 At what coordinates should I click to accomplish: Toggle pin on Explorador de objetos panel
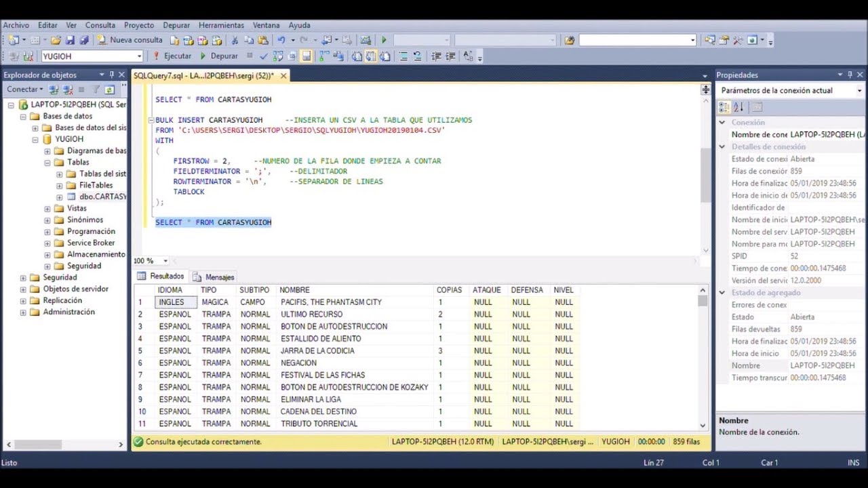click(112, 75)
